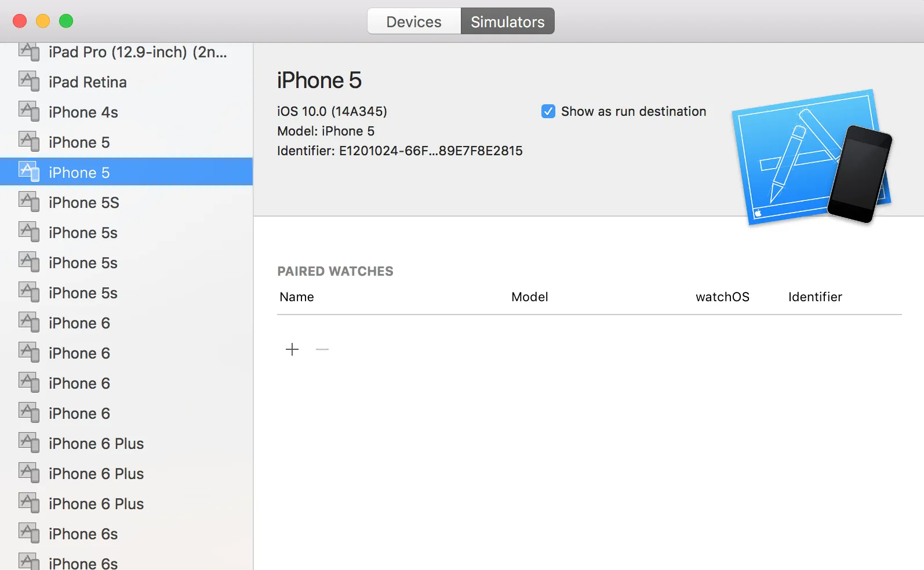Click the PAIRED WATCHES section heading

click(335, 271)
